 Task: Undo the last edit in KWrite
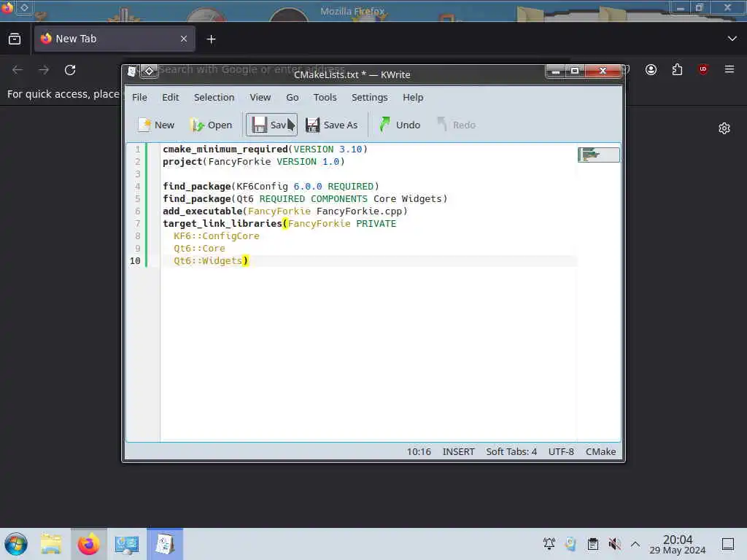(400, 125)
